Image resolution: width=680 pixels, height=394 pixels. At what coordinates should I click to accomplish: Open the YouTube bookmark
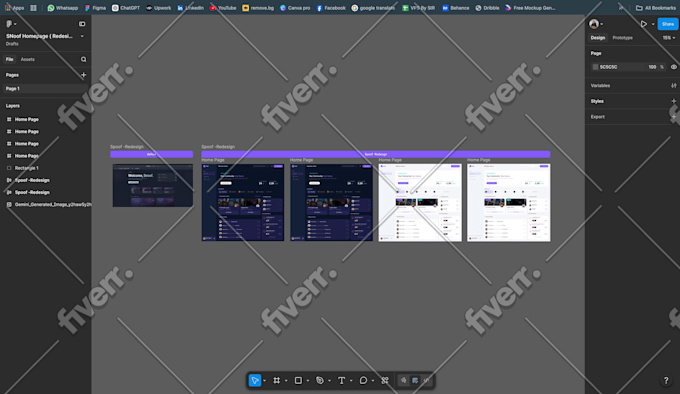[x=223, y=8]
